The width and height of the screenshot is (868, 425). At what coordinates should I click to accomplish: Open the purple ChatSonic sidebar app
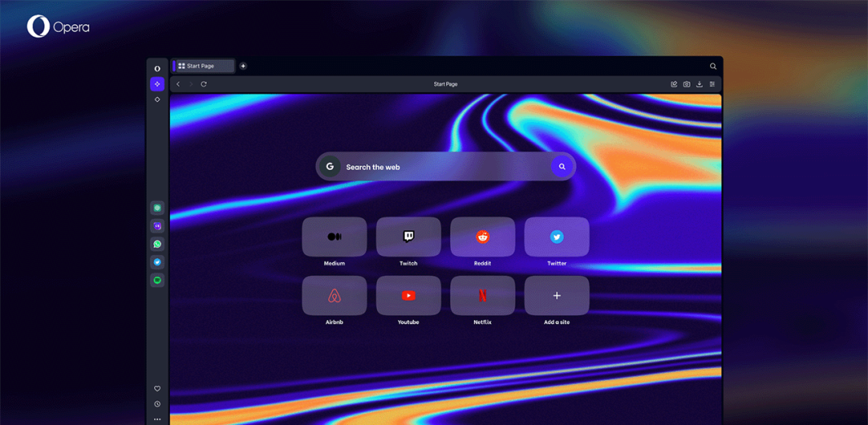157,226
